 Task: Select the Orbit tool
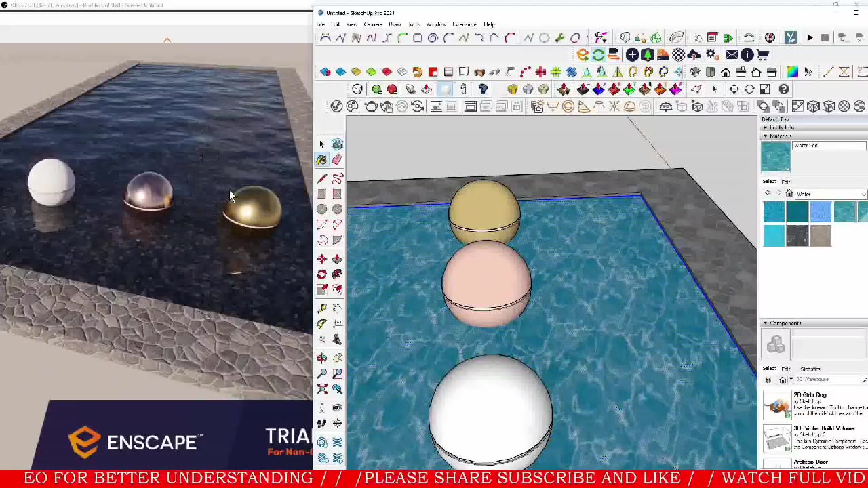pyautogui.click(x=321, y=358)
